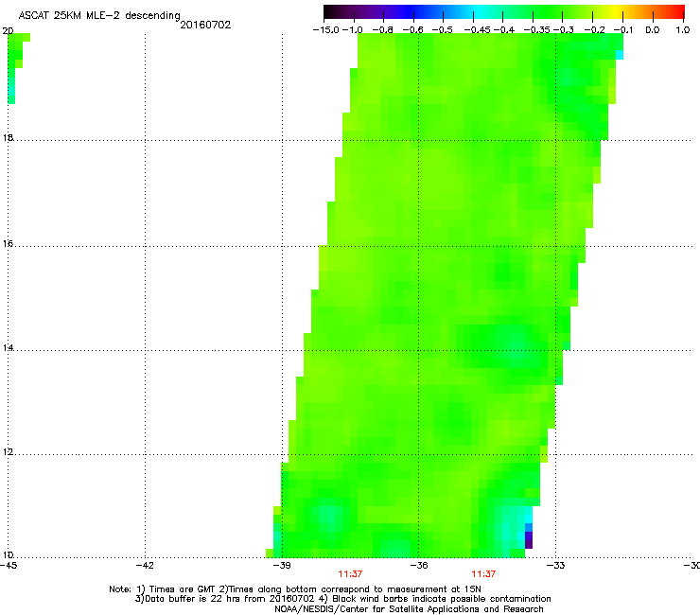Click the red "11:37" time between -39 and -36
This screenshot has height=615, width=700.
point(350,574)
